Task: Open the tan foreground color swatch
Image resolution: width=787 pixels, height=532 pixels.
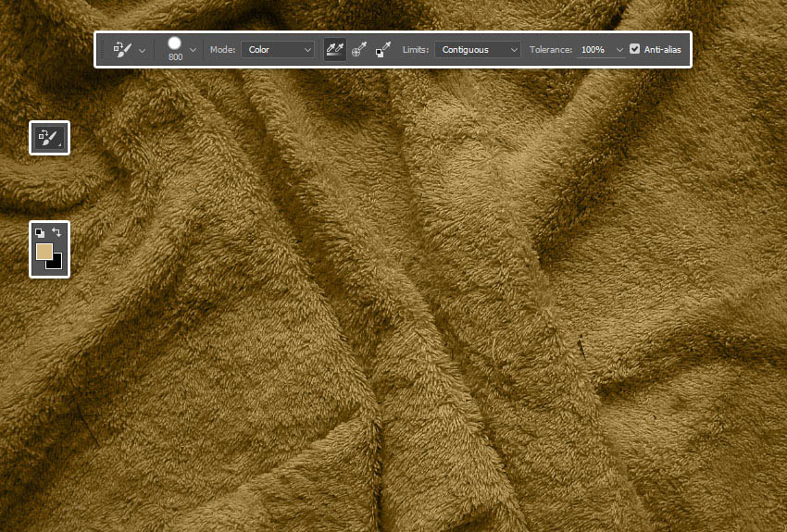Action: click(44, 252)
